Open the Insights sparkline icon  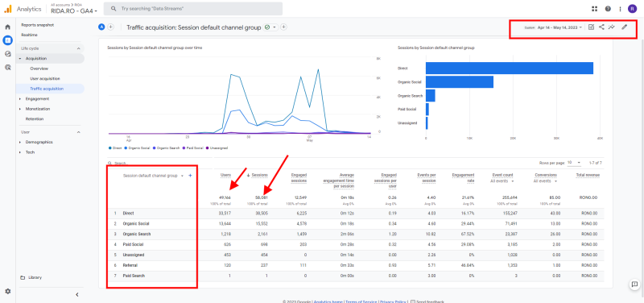pyautogui.click(x=612, y=27)
